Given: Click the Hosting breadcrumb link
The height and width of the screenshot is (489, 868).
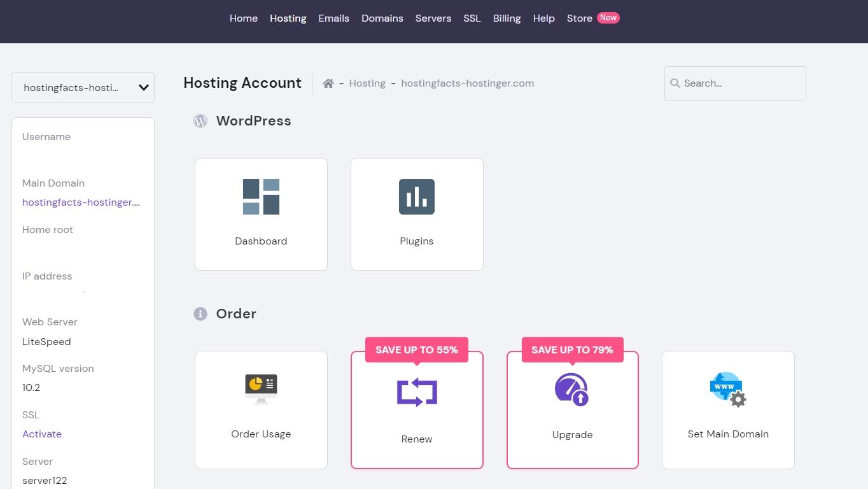Looking at the screenshot, I should pos(367,83).
